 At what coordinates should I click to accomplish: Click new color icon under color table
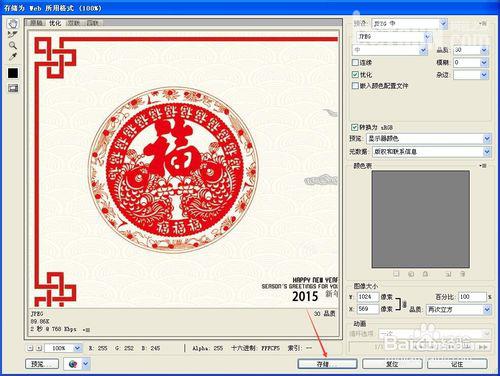[448, 274]
